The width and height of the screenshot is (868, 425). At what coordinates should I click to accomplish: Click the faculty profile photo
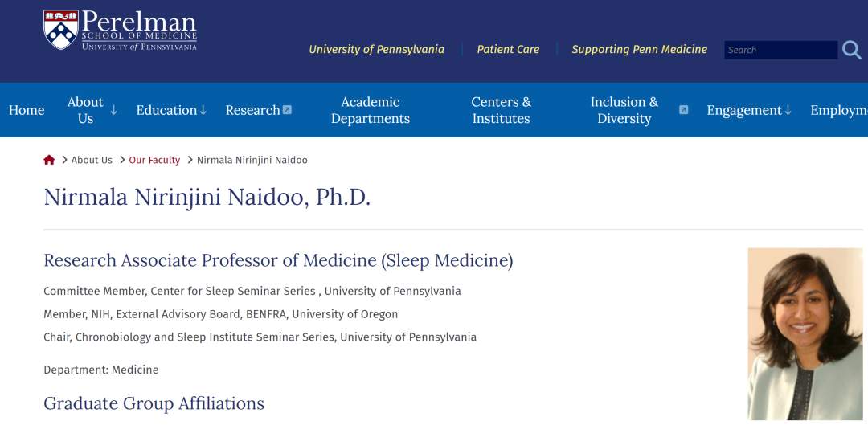tap(805, 333)
